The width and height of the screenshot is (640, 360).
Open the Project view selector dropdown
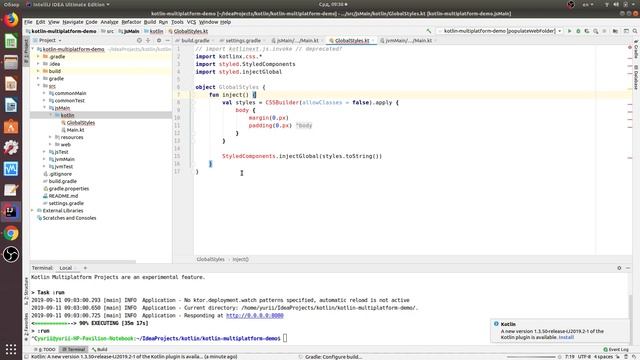47,40
